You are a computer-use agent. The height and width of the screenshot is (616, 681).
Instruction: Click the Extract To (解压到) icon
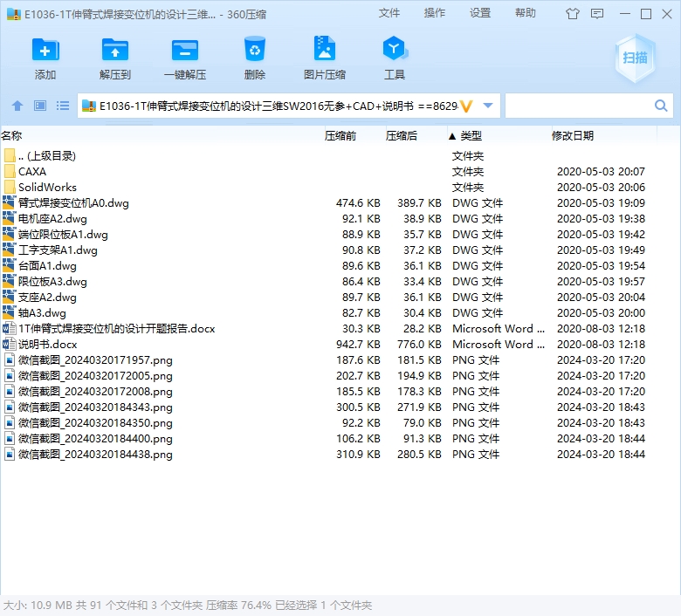115,50
